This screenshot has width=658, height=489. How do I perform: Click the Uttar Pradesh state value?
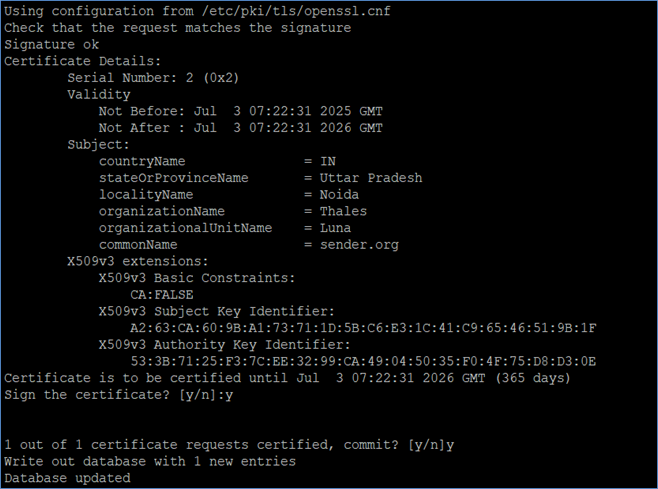tap(371, 178)
